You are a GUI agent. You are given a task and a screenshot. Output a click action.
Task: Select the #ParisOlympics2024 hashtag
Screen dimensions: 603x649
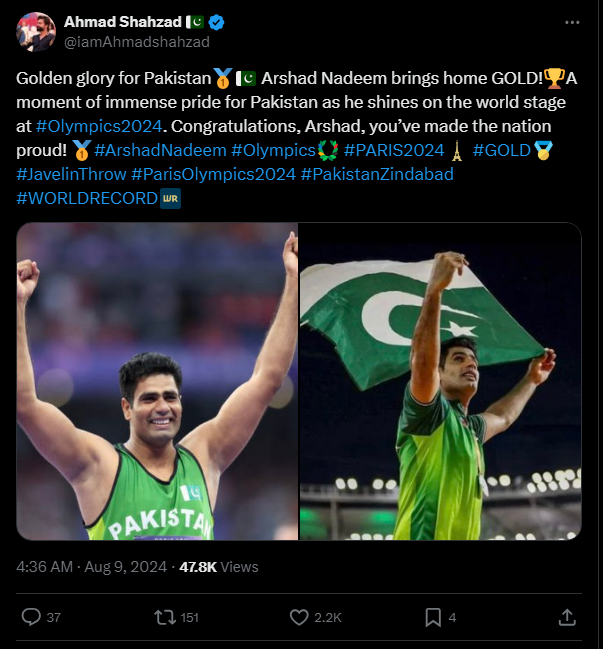point(213,174)
